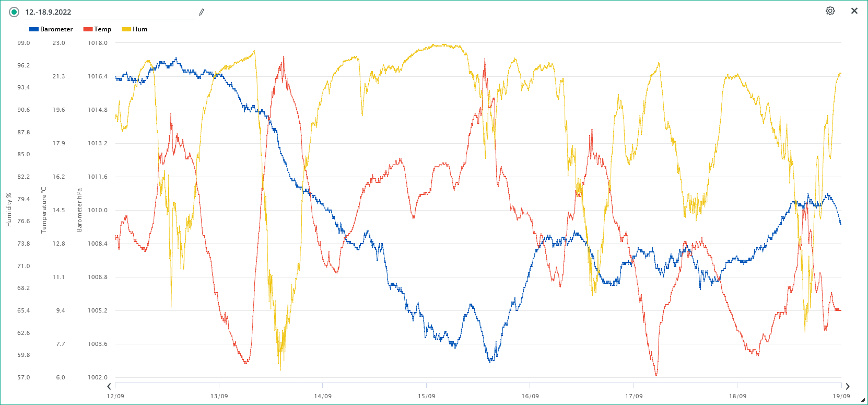Click the Temperature °C axis title
The image size is (868, 405).
44,210
